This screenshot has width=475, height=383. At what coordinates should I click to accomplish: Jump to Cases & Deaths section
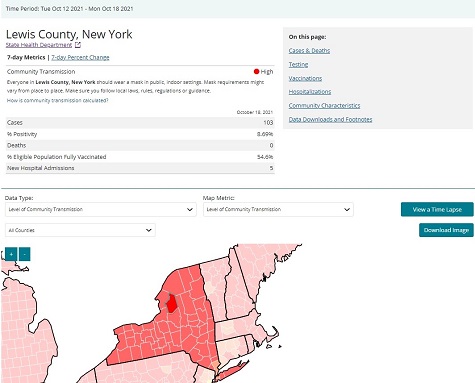[x=309, y=51]
